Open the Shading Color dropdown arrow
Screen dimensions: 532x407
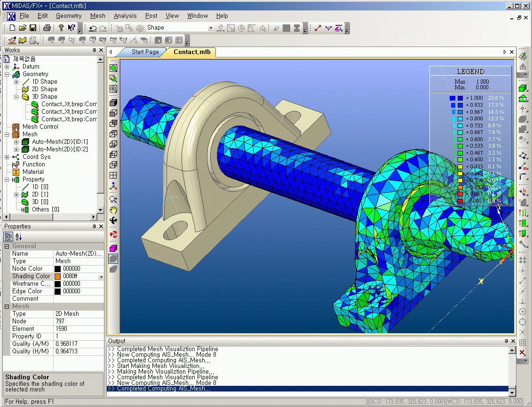101,276
